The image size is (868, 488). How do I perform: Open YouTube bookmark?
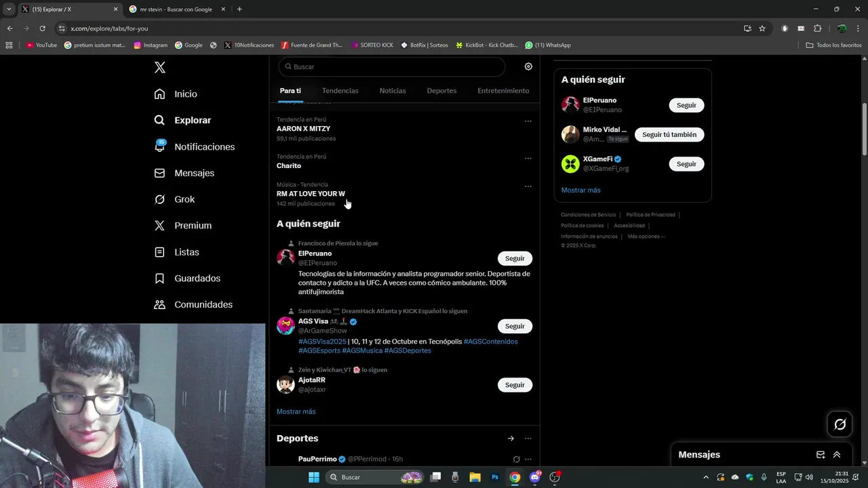point(41,45)
